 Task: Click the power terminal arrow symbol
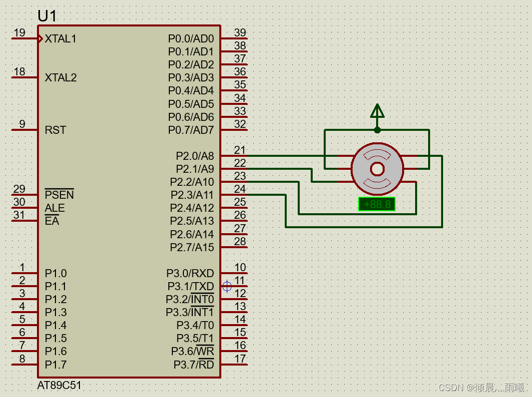377,111
